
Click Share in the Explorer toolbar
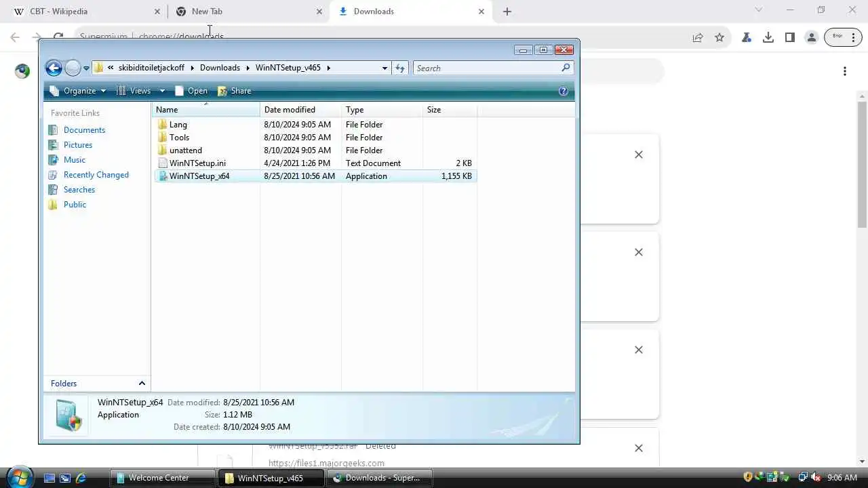pos(235,91)
